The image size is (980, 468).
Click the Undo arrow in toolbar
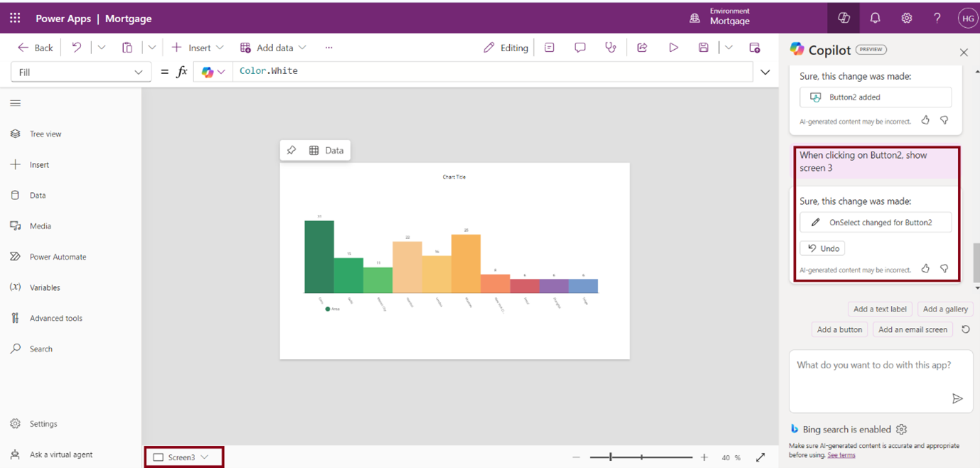(77, 48)
